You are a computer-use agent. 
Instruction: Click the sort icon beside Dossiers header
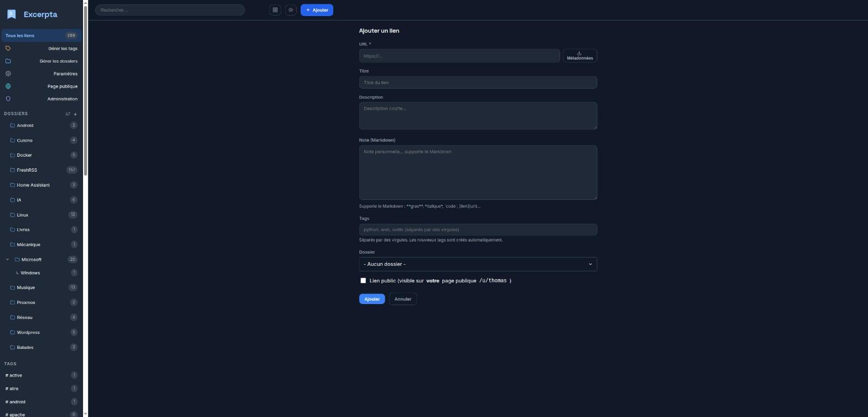68,114
